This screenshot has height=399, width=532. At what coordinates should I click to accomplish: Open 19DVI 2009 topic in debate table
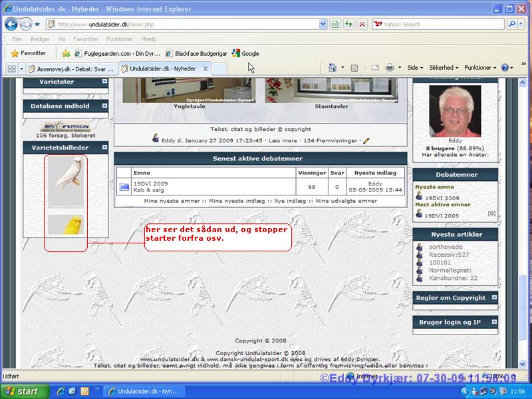[x=151, y=184]
